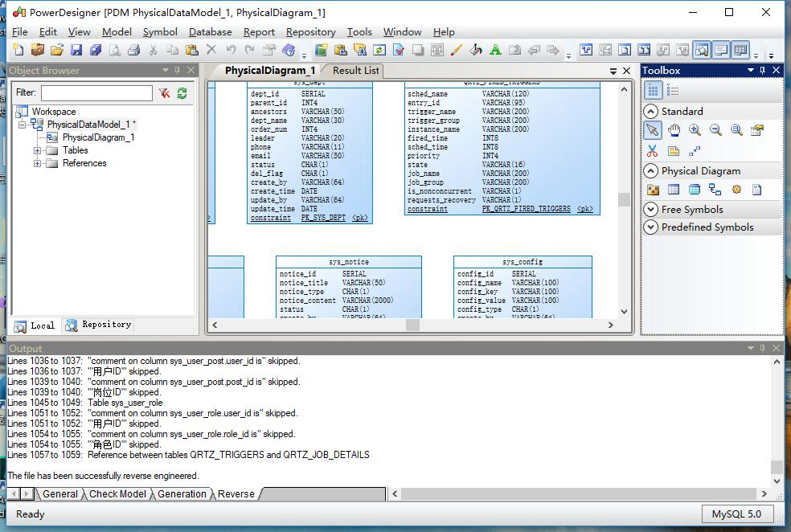This screenshot has width=791, height=532.
Task: Select the Properties tool in Toolbox
Action: 757,130
